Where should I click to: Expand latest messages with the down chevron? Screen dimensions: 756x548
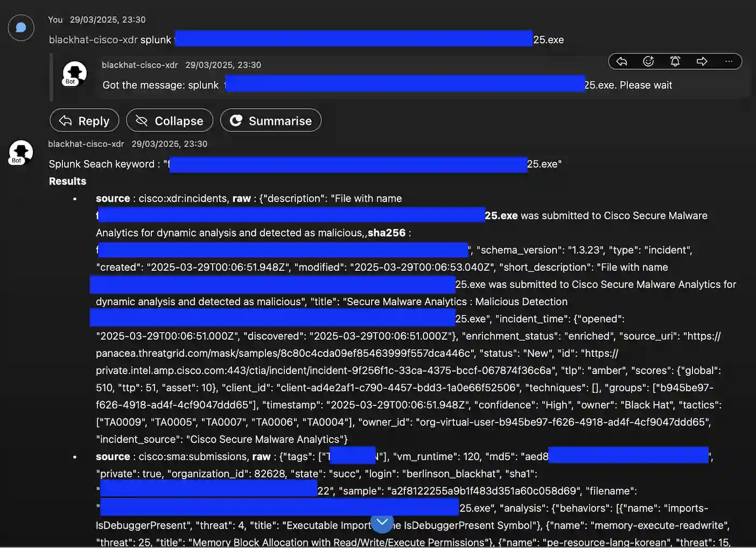(382, 523)
